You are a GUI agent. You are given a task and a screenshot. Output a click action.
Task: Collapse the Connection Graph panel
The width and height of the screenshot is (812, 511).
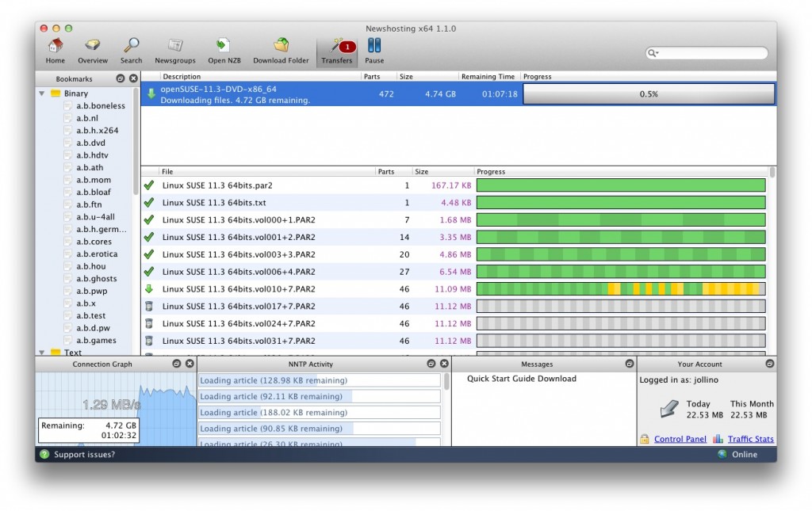pos(177,364)
